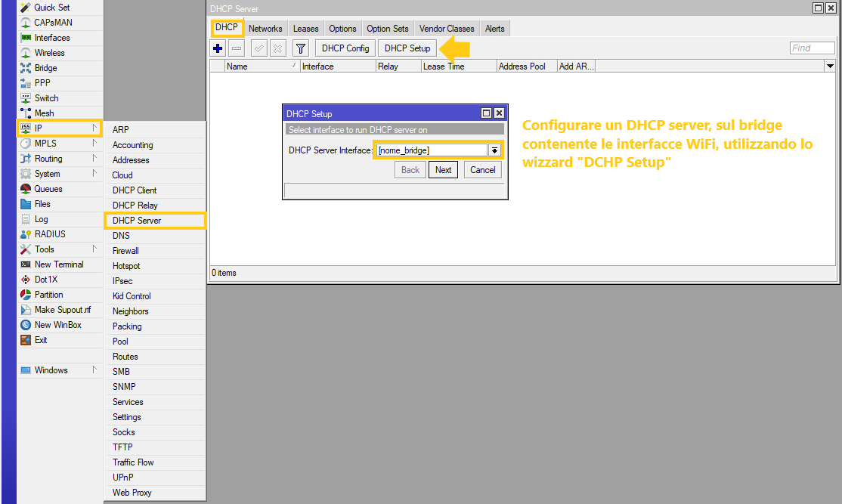Switch to the Vendor Classes tab
The height and width of the screenshot is (504, 842).
(447, 29)
